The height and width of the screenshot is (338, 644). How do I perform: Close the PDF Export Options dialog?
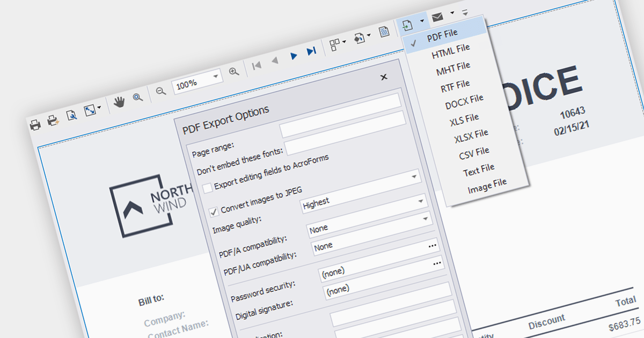384,77
